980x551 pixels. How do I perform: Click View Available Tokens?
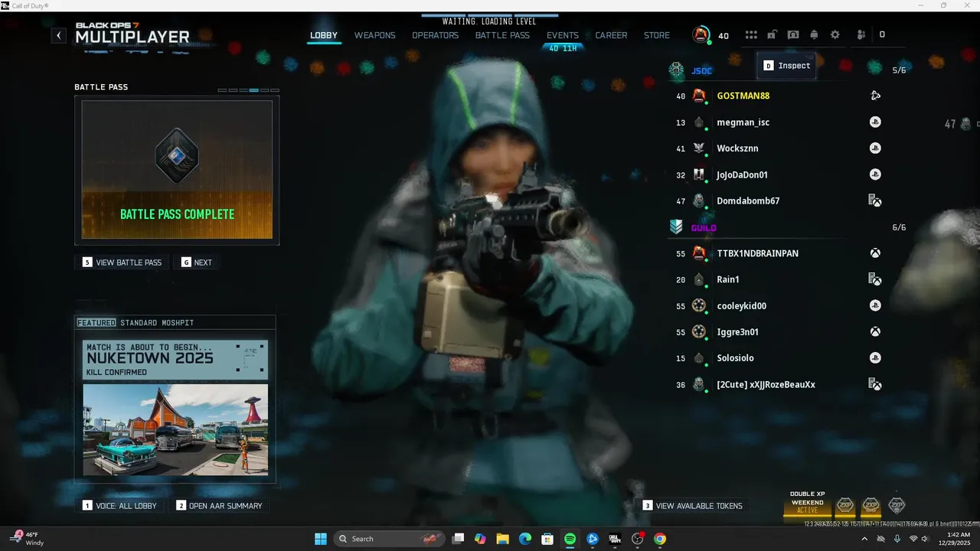tap(693, 506)
